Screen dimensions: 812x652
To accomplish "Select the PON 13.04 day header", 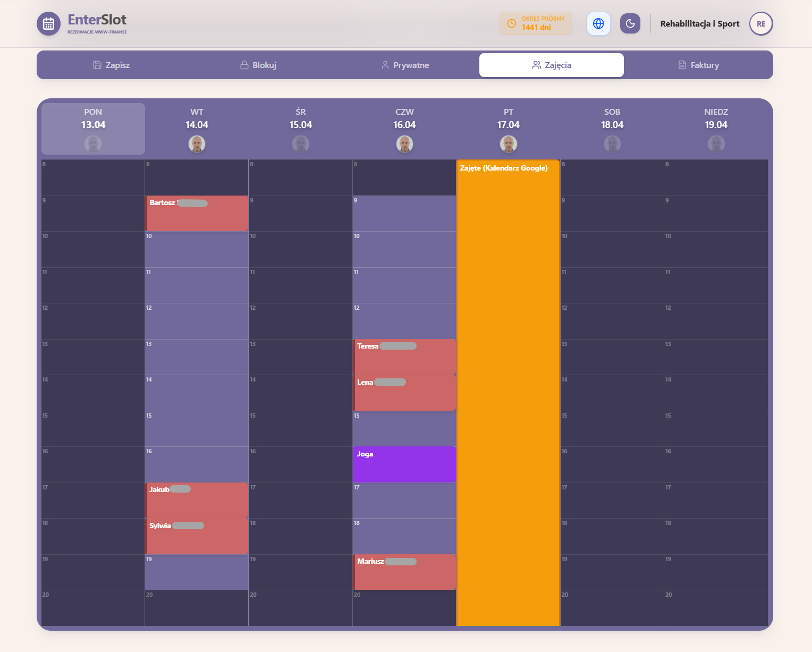I will tap(93, 129).
